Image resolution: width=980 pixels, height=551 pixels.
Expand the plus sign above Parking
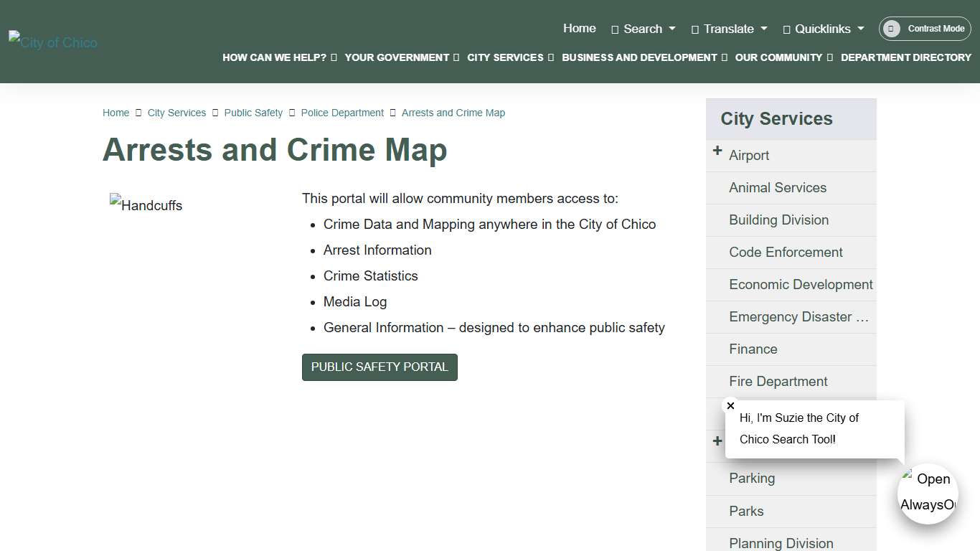[x=717, y=441]
